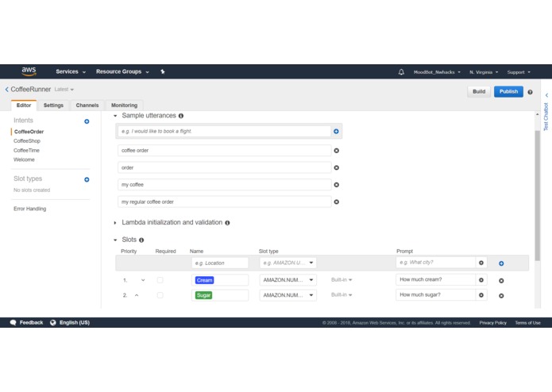552x392 pixels.
Task: Click the pin shortcut icon in navbar
Action: point(163,71)
